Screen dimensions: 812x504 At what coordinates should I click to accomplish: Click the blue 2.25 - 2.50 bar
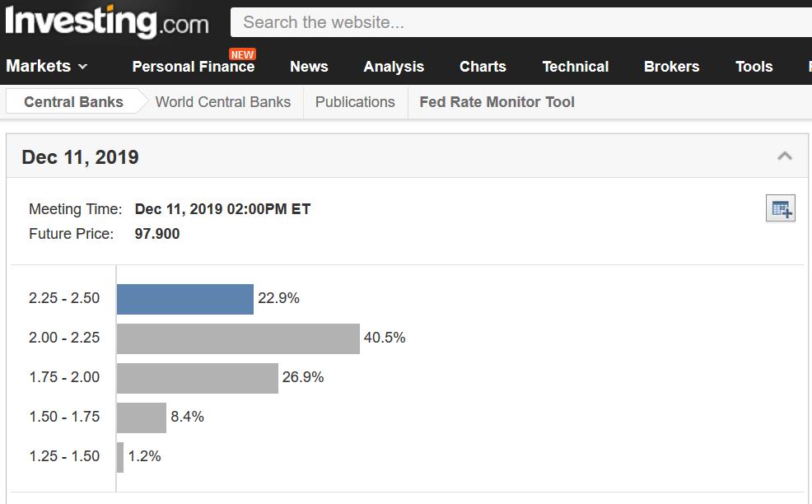click(184, 299)
